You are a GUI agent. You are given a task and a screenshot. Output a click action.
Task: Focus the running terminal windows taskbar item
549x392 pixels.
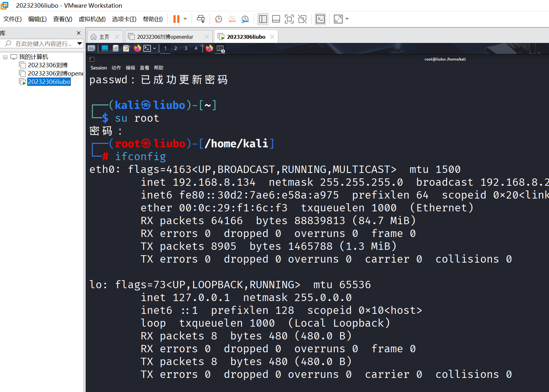(x=220, y=49)
